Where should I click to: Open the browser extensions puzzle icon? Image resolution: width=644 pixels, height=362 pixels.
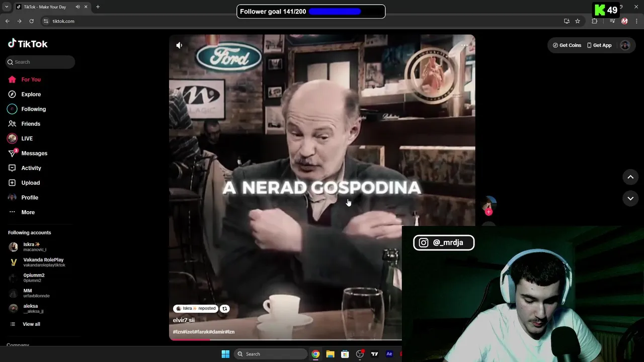tap(595, 21)
